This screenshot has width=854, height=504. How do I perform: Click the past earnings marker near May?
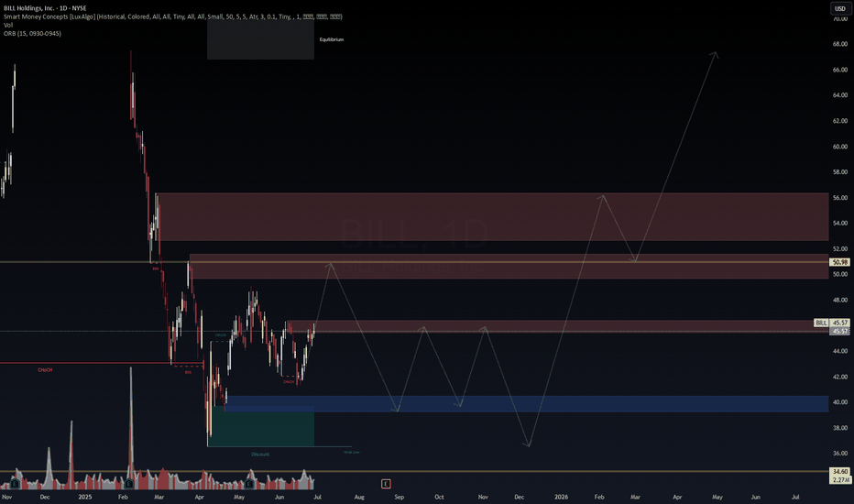(249, 484)
